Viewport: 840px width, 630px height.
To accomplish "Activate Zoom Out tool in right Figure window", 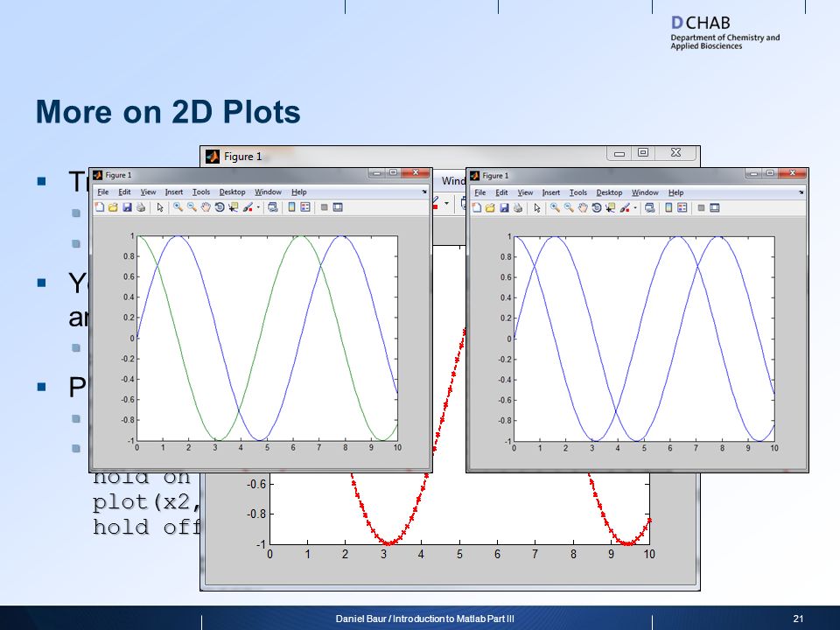I will click(x=569, y=208).
